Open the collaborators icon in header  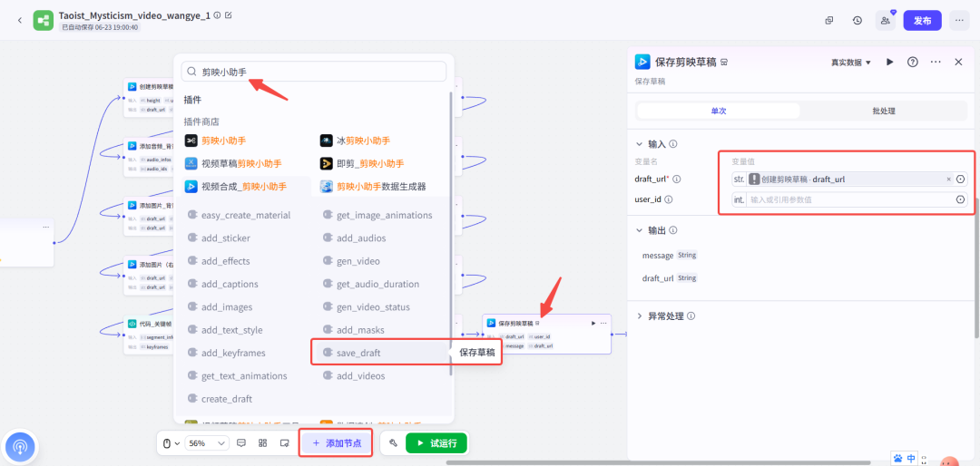(x=885, y=20)
